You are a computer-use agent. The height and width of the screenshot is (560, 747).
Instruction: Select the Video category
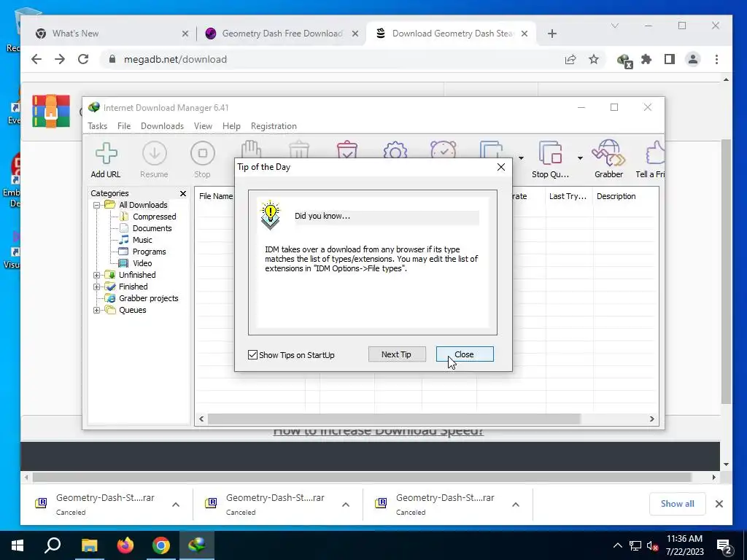(142, 263)
